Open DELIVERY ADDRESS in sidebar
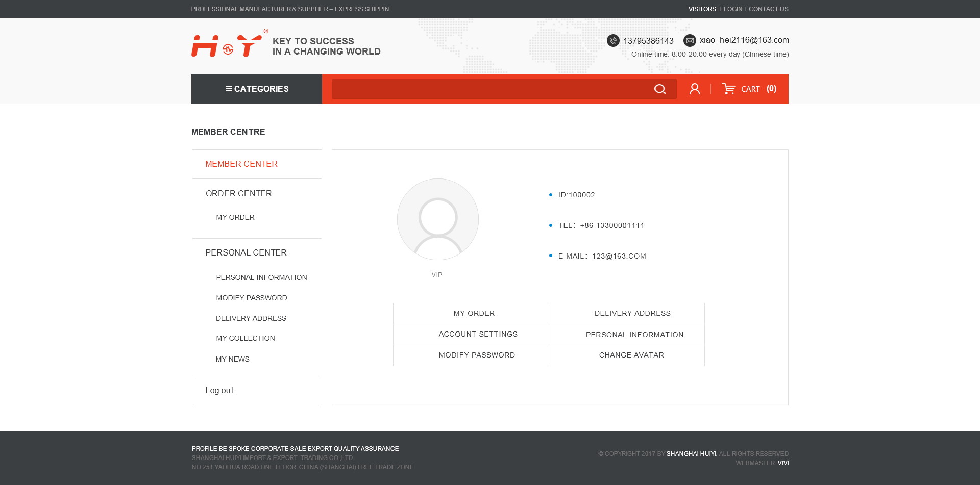 (251, 318)
